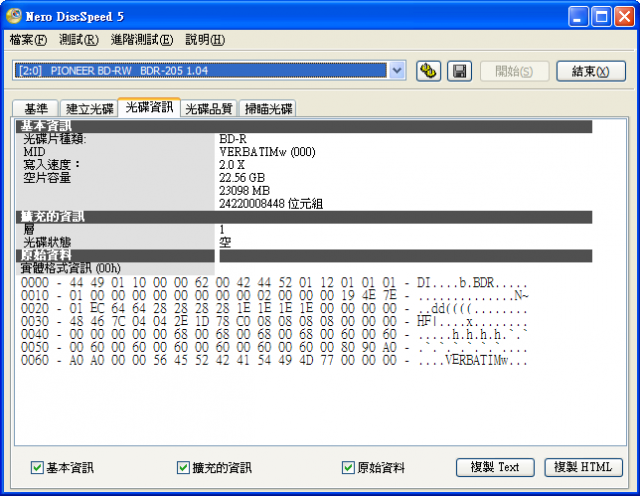Click the BD-R disc type value

tap(233, 139)
